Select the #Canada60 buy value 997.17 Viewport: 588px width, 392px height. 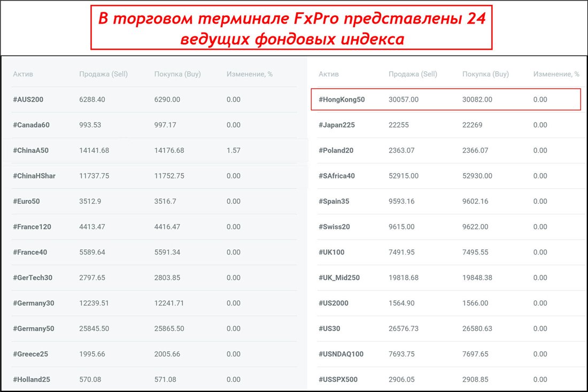pos(165,125)
